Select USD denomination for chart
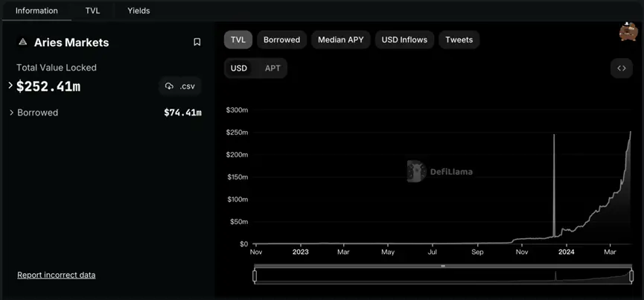The width and height of the screenshot is (644, 300). 239,68
